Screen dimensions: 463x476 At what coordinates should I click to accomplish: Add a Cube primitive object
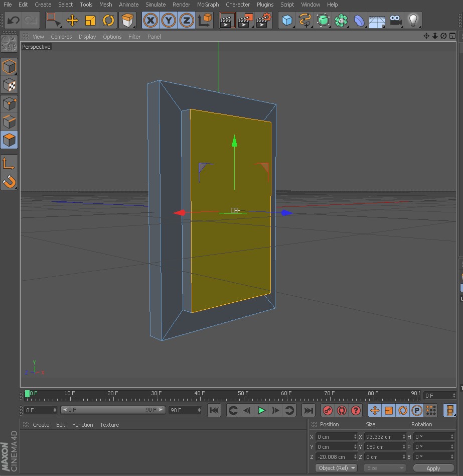pyautogui.click(x=287, y=21)
